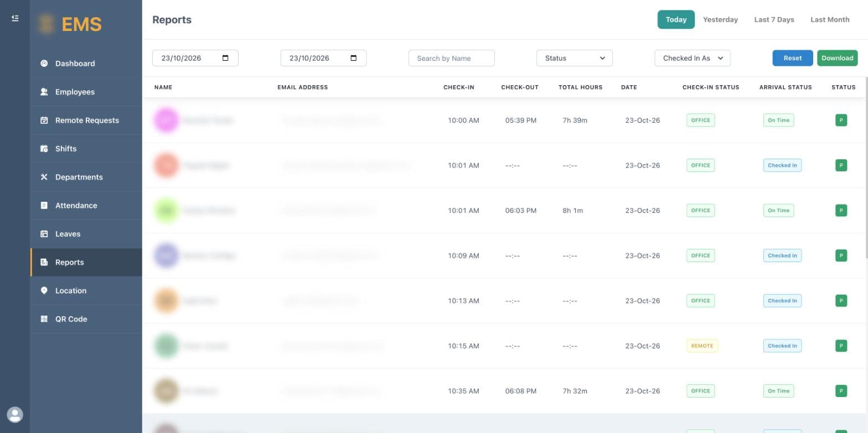Reset the report filters
Viewport: 868px width, 433px height.
(793, 58)
